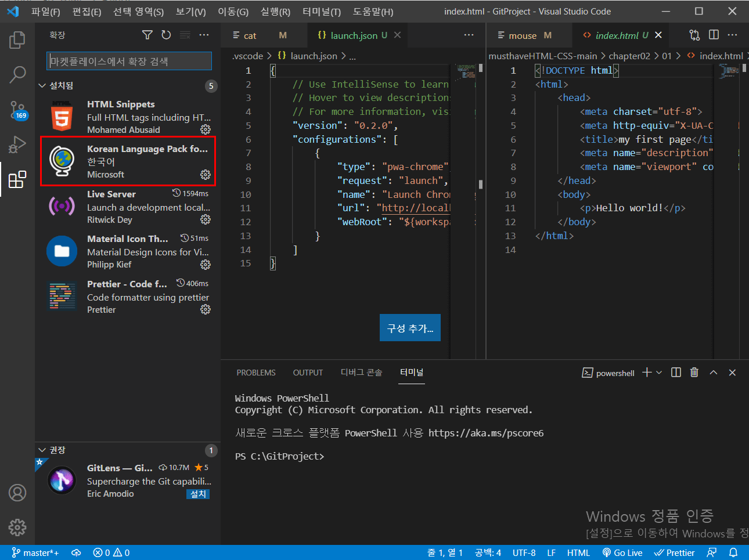
Task: Open the Manage gear in activity bar
Action: (17, 528)
